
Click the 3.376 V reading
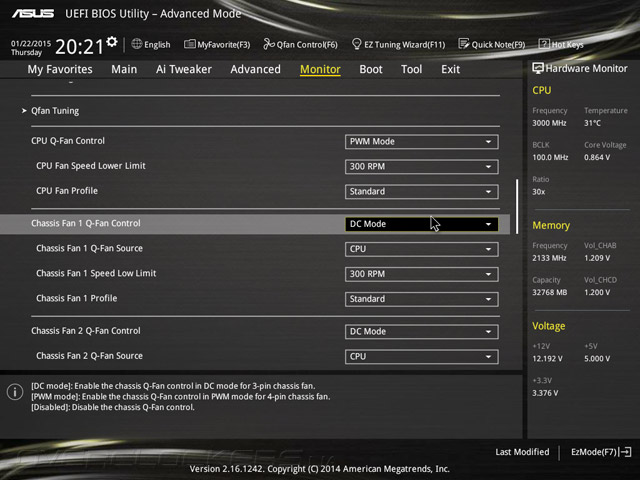[x=545, y=393]
